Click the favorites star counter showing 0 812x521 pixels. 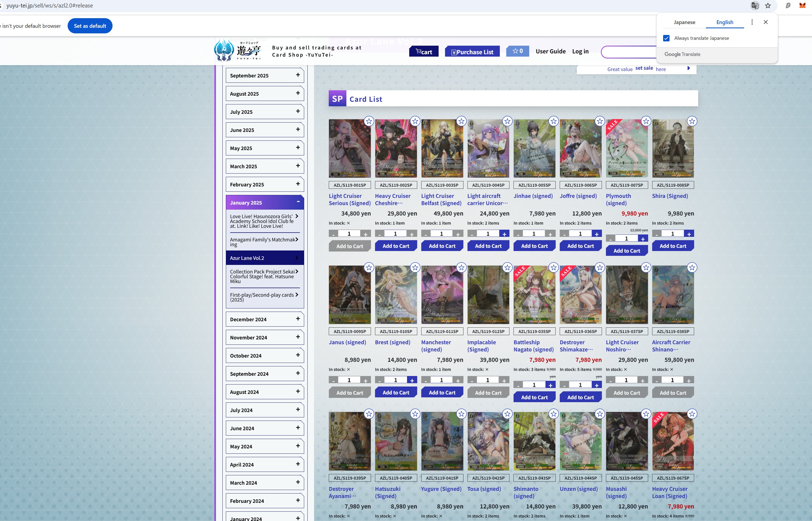point(517,51)
